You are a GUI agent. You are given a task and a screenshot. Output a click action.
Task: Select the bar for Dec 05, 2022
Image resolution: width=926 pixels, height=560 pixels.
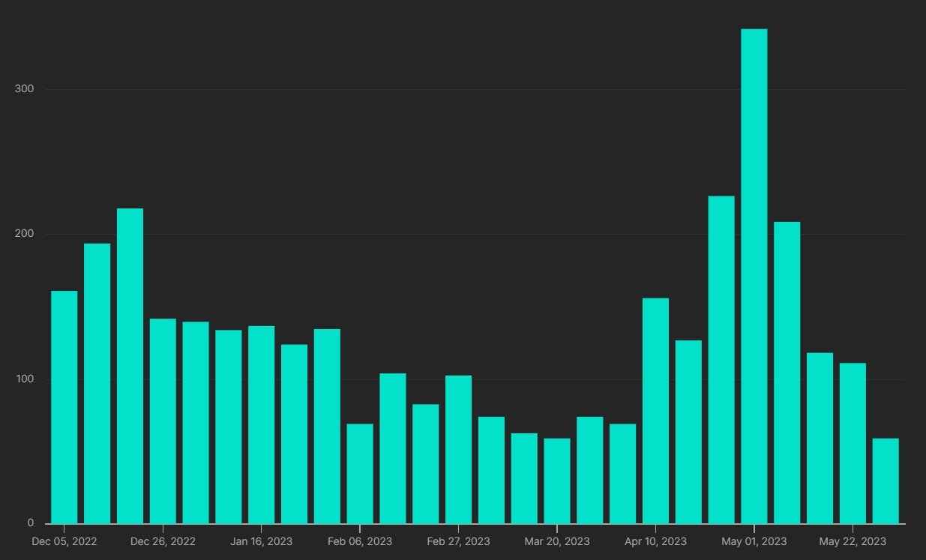point(64,407)
